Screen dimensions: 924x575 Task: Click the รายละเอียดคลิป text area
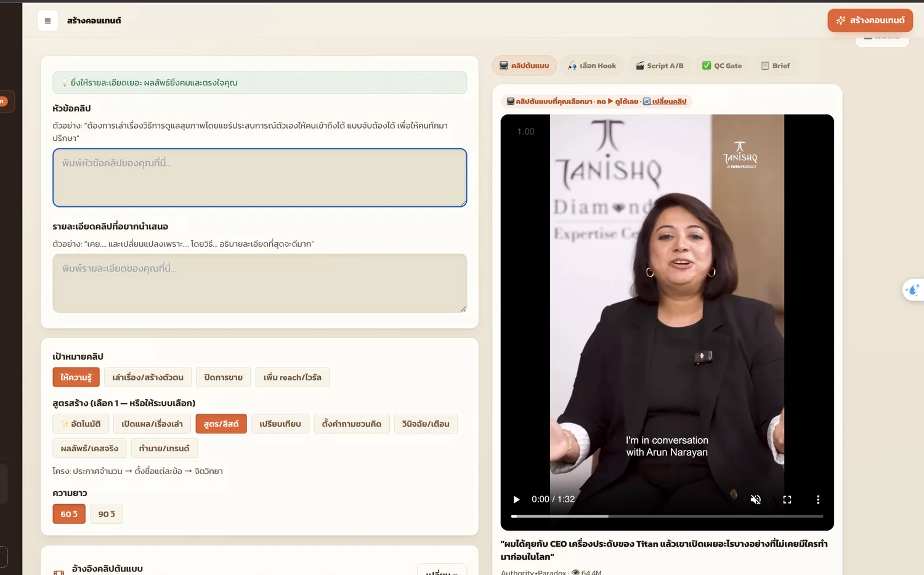[260, 283]
